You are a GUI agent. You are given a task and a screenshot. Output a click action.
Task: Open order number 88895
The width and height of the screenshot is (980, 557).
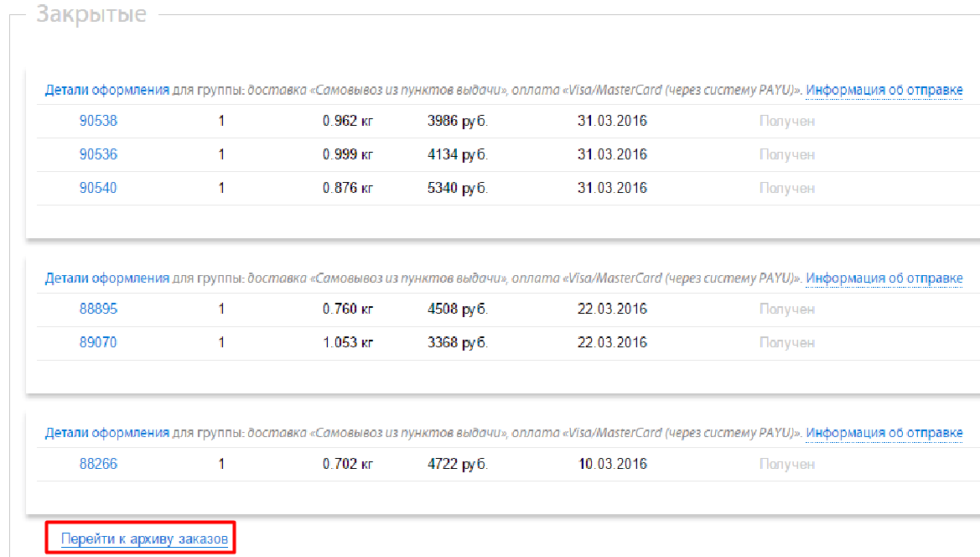coord(98,309)
